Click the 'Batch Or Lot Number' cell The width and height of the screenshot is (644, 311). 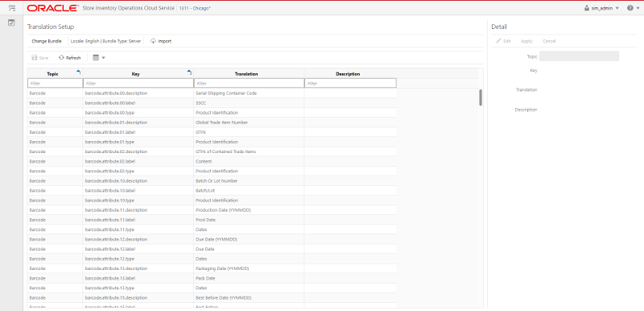click(x=249, y=180)
